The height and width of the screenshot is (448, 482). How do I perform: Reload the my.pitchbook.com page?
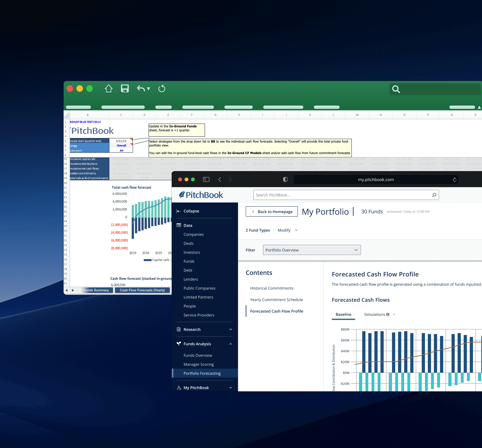coord(455,180)
